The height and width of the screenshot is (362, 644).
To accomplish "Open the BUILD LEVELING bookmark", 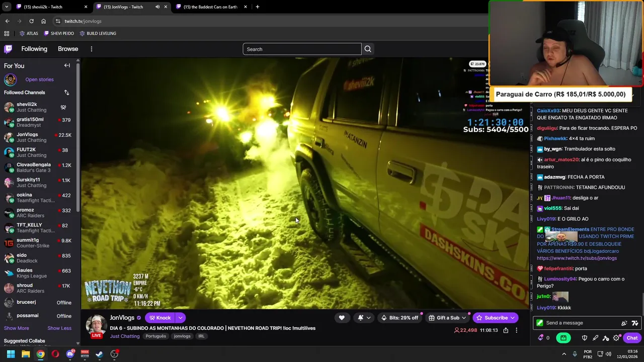I will 98,33.
